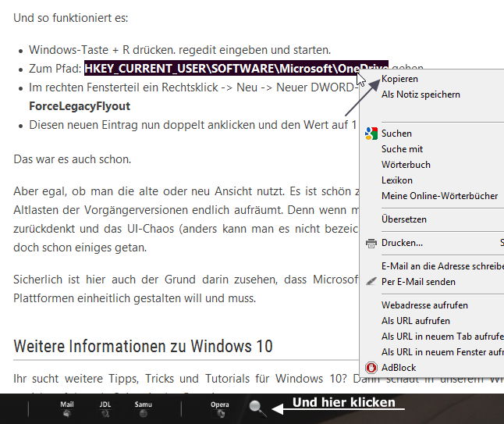Select Als Notiz speichern menu entry
The height and width of the screenshot is (424, 504).
(431, 94)
